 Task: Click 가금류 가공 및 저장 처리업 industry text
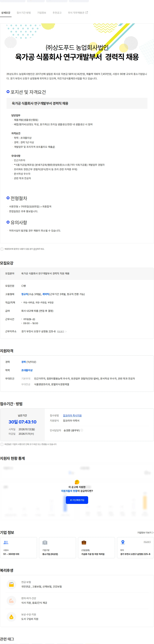click(93, 554)
